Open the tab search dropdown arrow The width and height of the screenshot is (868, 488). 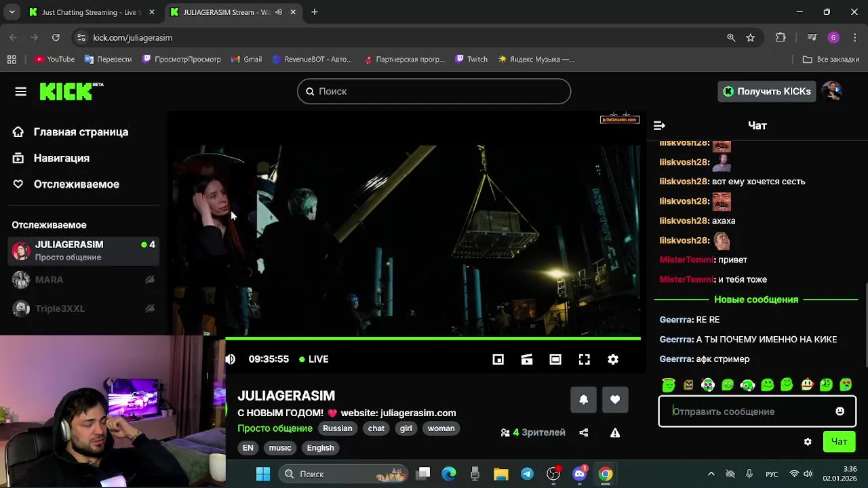(12, 12)
